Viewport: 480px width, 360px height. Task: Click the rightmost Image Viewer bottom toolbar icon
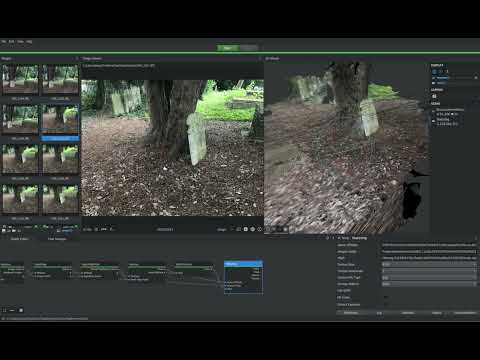tap(260, 229)
